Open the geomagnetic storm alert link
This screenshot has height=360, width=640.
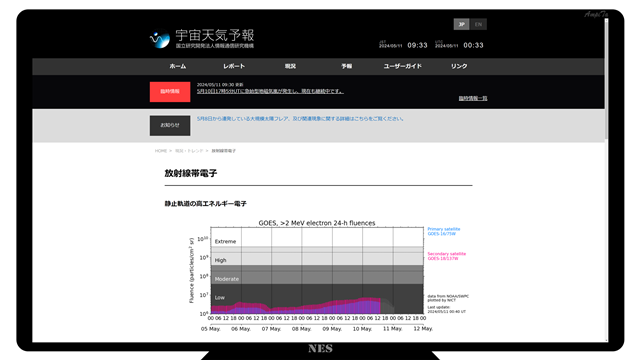coord(270,91)
